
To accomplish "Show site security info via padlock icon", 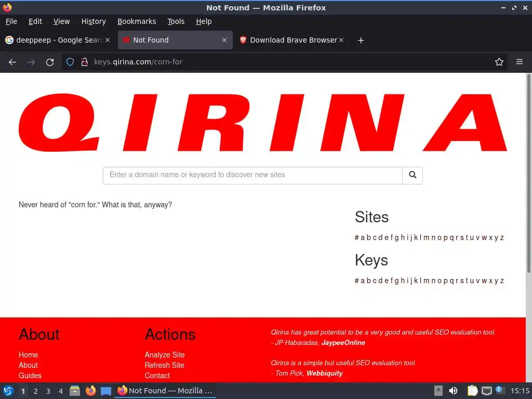I will coord(85,62).
